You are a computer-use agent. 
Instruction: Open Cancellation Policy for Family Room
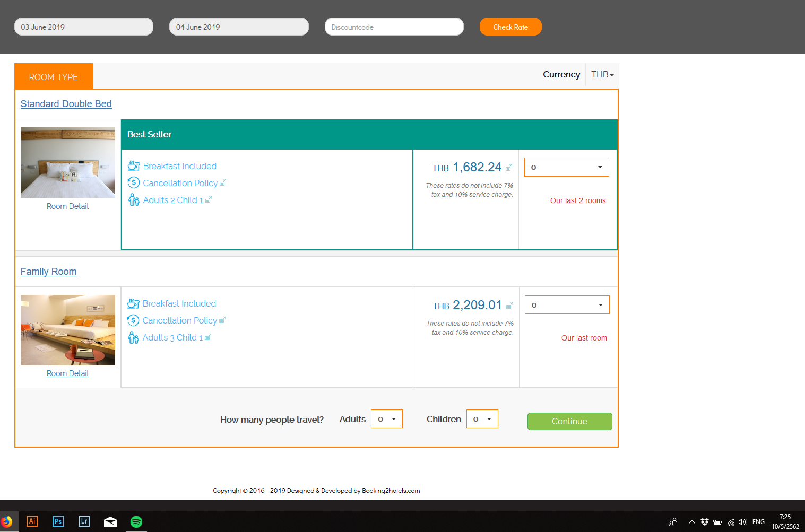180,320
